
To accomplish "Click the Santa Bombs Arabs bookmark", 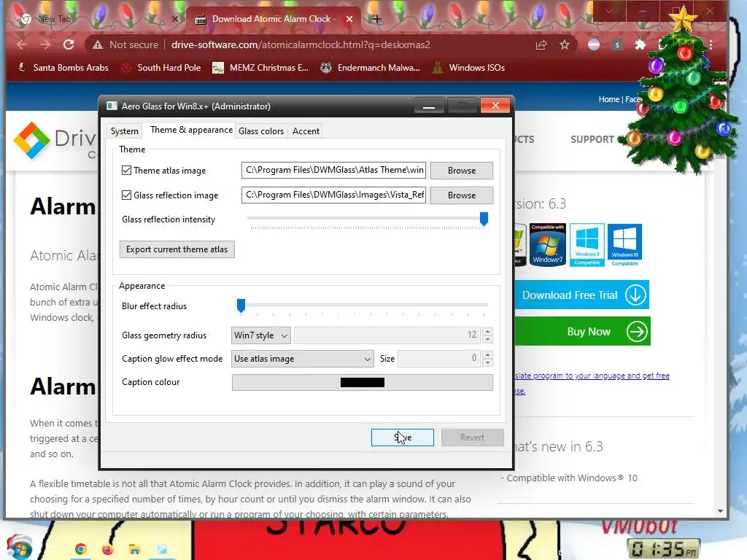I will (63, 68).
